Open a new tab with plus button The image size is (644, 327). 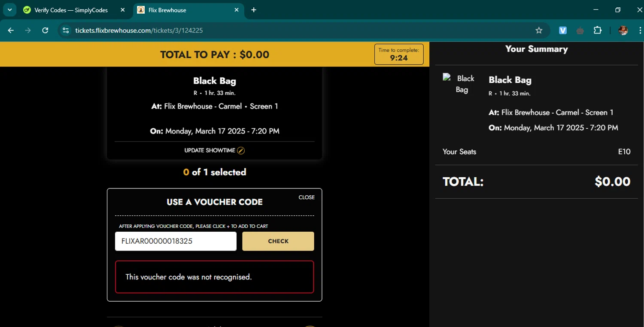254,10
